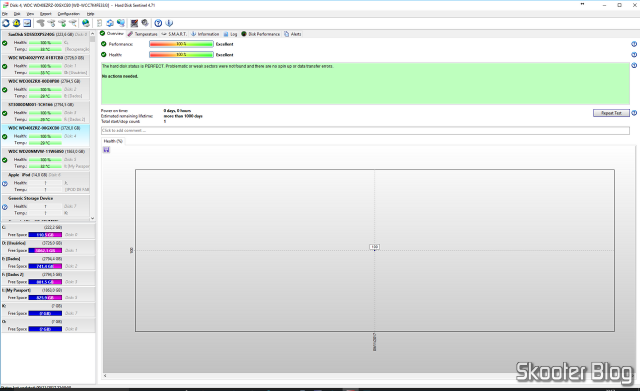Viewport: 640px width, 391px height.
Task: Click the networked globes toolbar icon
Action: click(121, 23)
